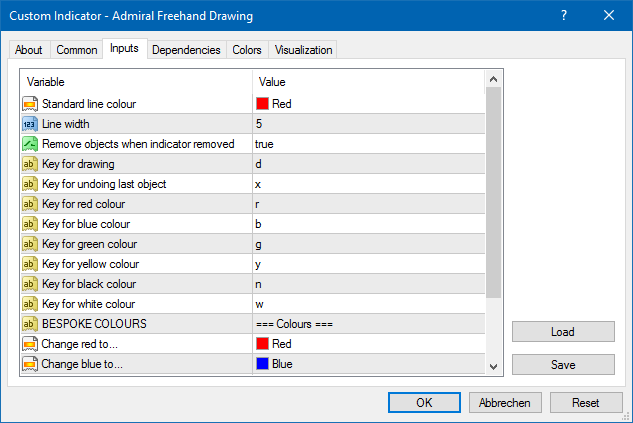Click the blue swatch for Change blue to...
This screenshot has height=423, width=633.
click(262, 364)
